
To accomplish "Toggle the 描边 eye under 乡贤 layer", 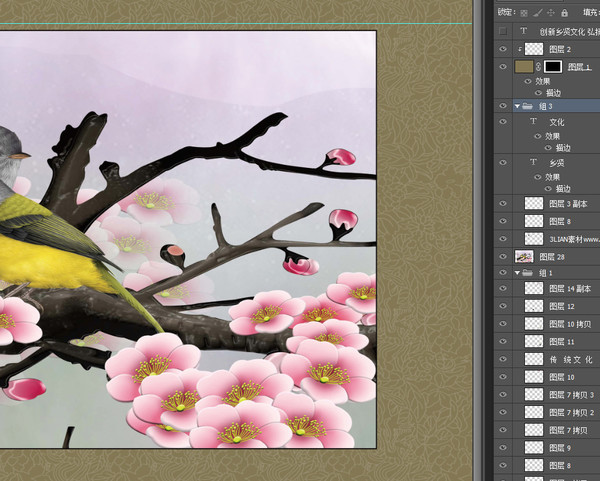I will (548, 188).
